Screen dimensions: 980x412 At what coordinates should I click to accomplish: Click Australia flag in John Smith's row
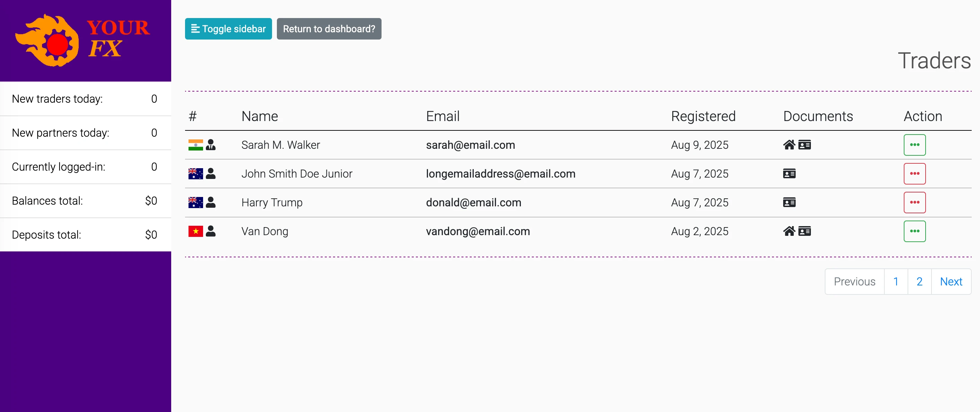click(195, 174)
